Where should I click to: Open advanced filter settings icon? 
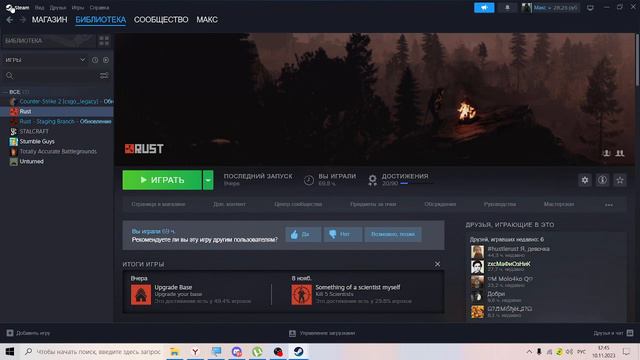pyautogui.click(x=104, y=76)
